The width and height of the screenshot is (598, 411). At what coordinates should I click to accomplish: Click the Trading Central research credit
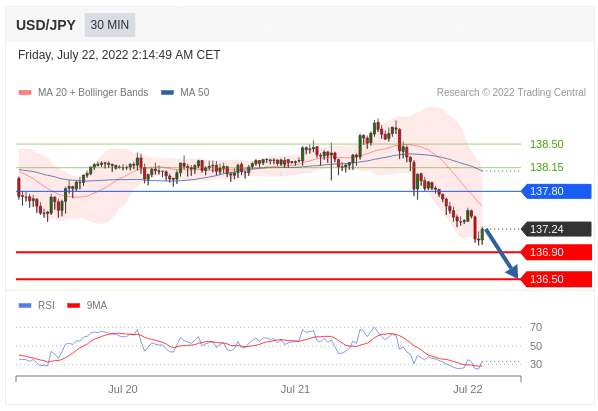511,93
